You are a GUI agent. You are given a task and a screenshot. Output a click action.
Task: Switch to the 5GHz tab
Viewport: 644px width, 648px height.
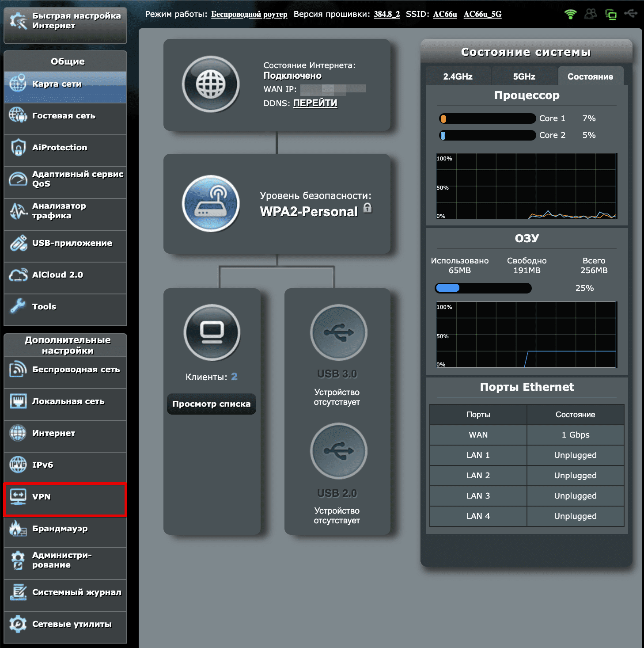(524, 76)
